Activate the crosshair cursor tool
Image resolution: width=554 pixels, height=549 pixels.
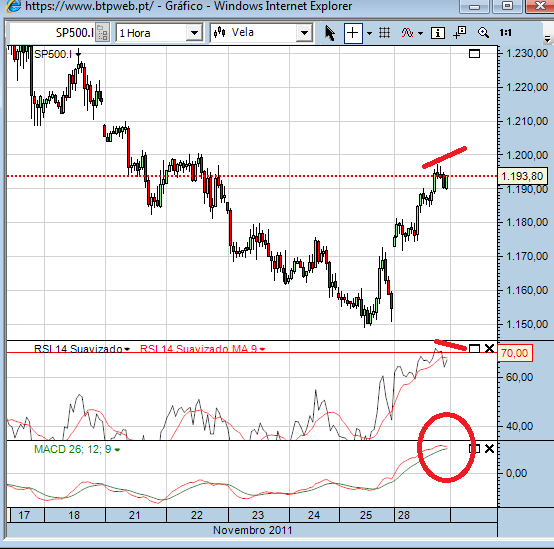click(x=353, y=33)
